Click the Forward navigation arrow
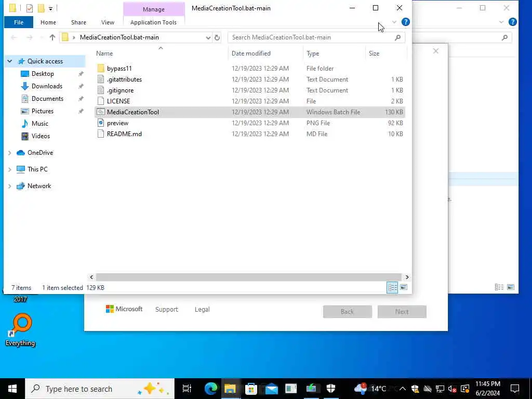The height and width of the screenshot is (399, 532). point(30,37)
